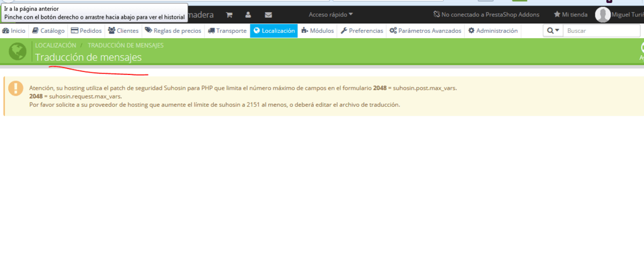Open the Pedidos menu
Image resolution: width=644 pixels, height=255 pixels.
pyautogui.click(x=86, y=30)
